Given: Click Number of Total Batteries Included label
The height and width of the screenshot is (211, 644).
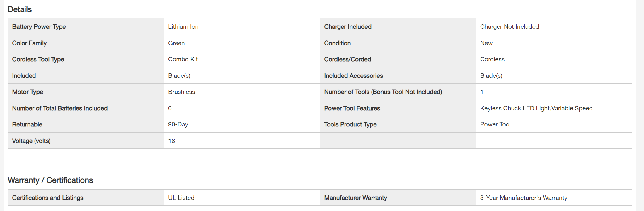Looking at the screenshot, I should tap(60, 108).
